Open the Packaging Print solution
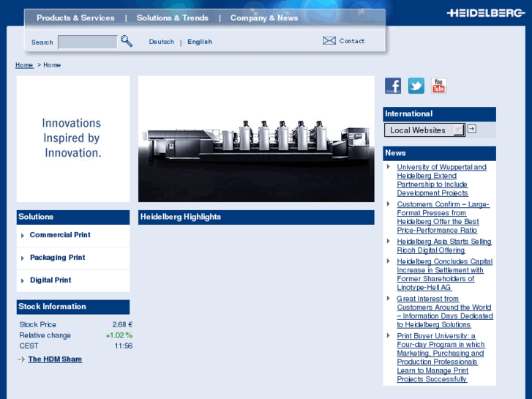Image resolution: width=532 pixels, height=399 pixels. coord(57,258)
